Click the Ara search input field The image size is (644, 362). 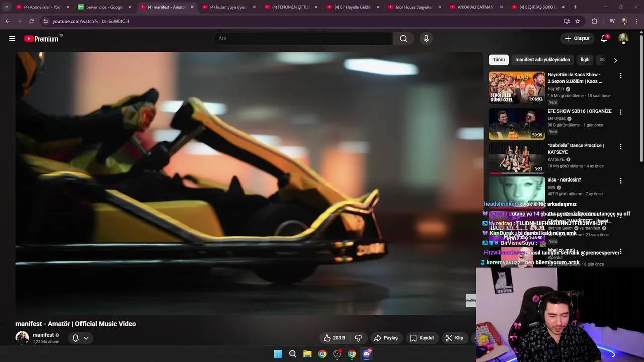(303, 39)
